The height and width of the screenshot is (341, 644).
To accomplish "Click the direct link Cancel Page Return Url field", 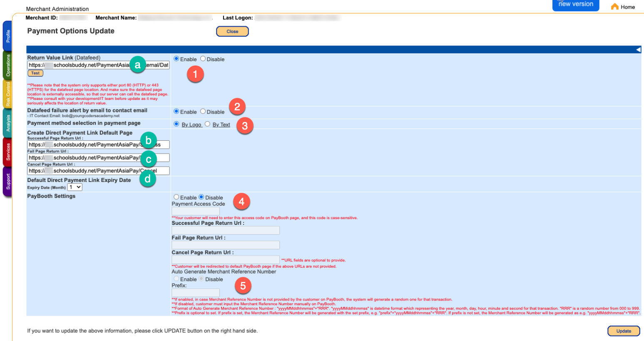I will [98, 171].
